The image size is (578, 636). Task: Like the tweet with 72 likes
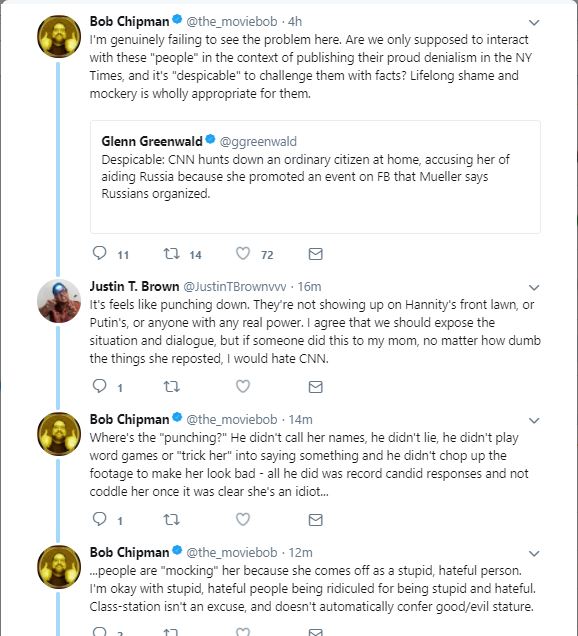click(x=243, y=254)
